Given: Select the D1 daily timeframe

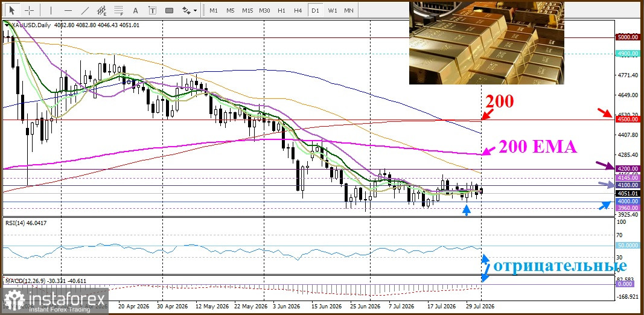Looking at the screenshot, I should (x=315, y=10).
